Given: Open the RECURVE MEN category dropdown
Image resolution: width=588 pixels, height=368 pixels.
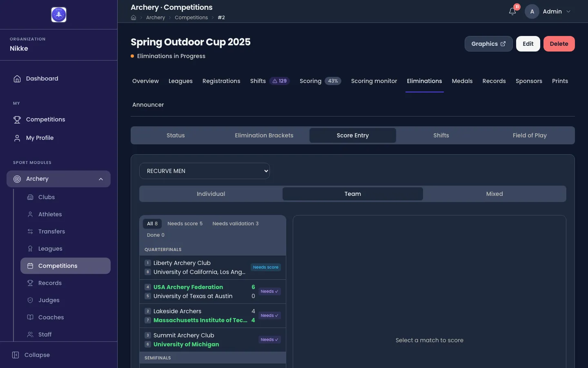Looking at the screenshot, I should pos(205,171).
